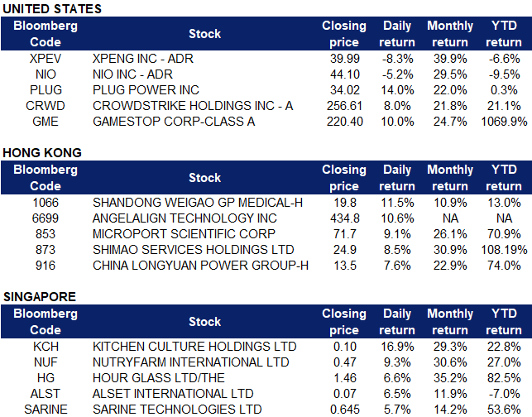Screen dimensions: 532x417
Task: Click KITCHEN CULTURE HOLDINGS LTD stock name
Action: coord(194,347)
